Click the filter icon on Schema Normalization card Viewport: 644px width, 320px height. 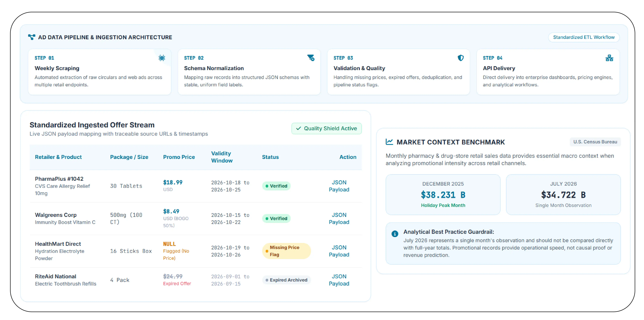click(311, 58)
